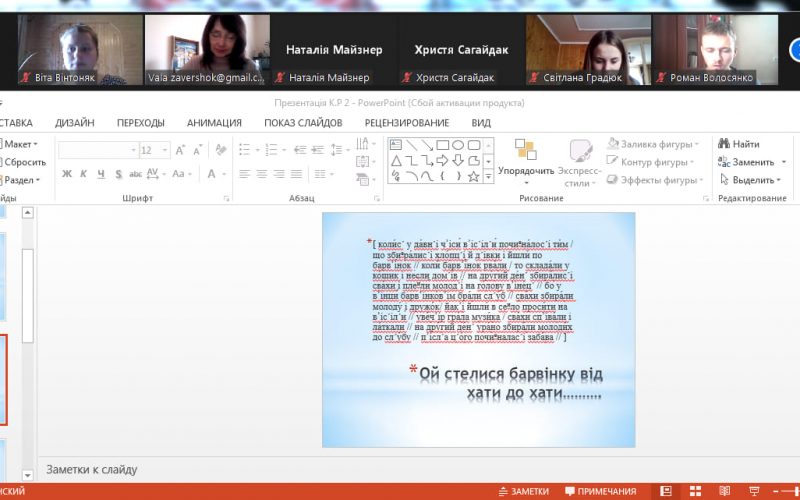The height and width of the screenshot is (500, 800).
Task: Select the star shape in shapes gallery
Action: pos(474,176)
